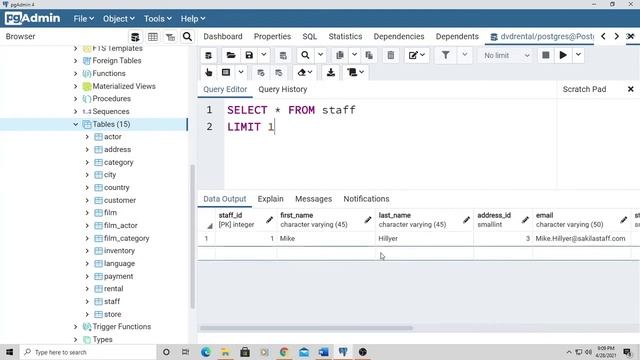Open Microsoft Edge from the taskbar
The height and width of the screenshot is (360, 640).
(x=206, y=352)
